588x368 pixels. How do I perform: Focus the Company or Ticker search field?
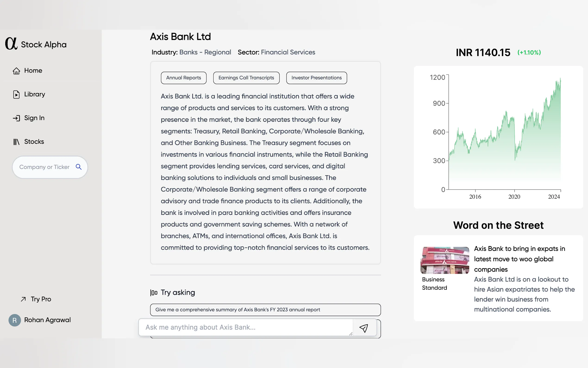tap(44, 167)
